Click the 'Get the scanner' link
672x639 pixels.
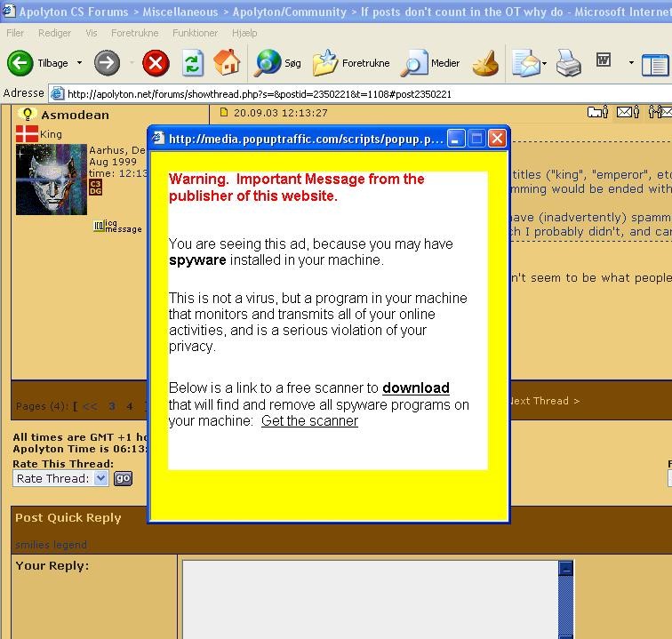(x=309, y=420)
